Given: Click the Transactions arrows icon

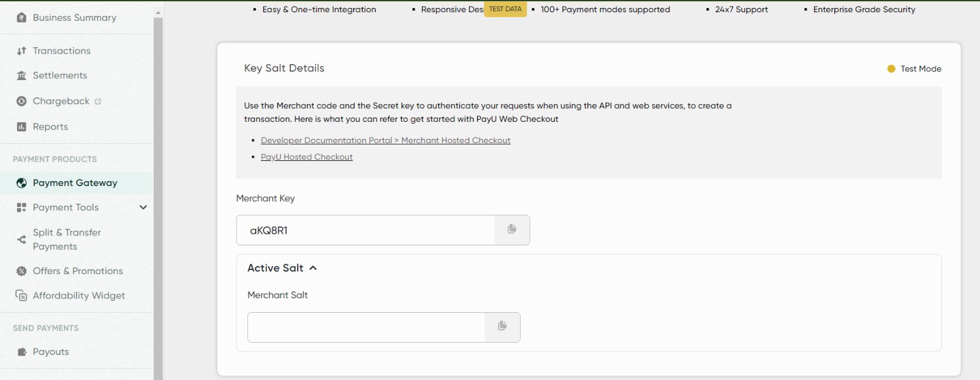Looking at the screenshot, I should pos(21,51).
